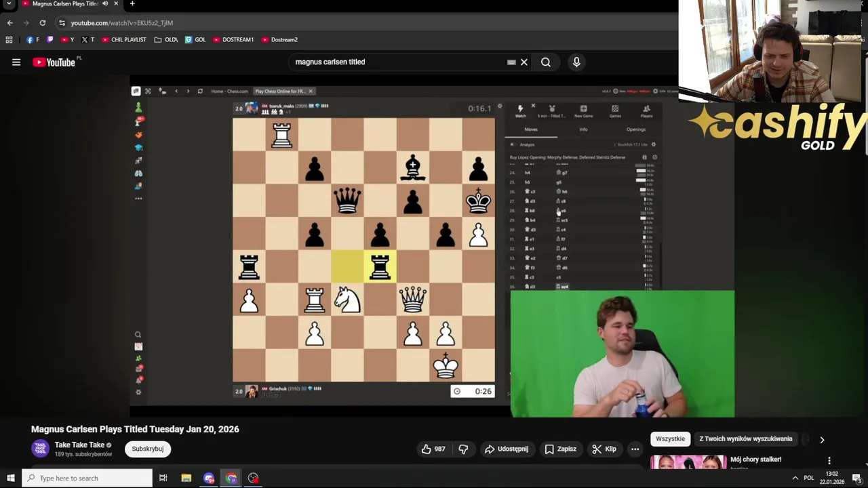Open more actions three-dot menu
868x488 pixels.
(635, 449)
